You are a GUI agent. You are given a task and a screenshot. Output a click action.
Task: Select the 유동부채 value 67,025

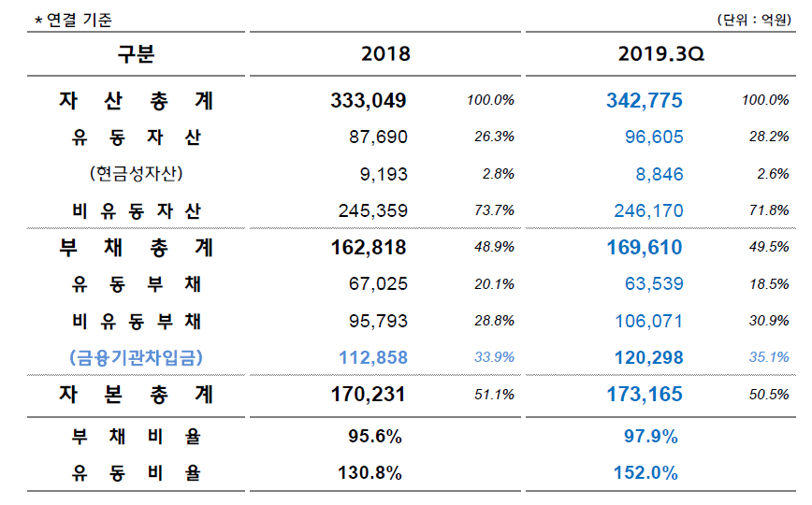tap(377, 284)
